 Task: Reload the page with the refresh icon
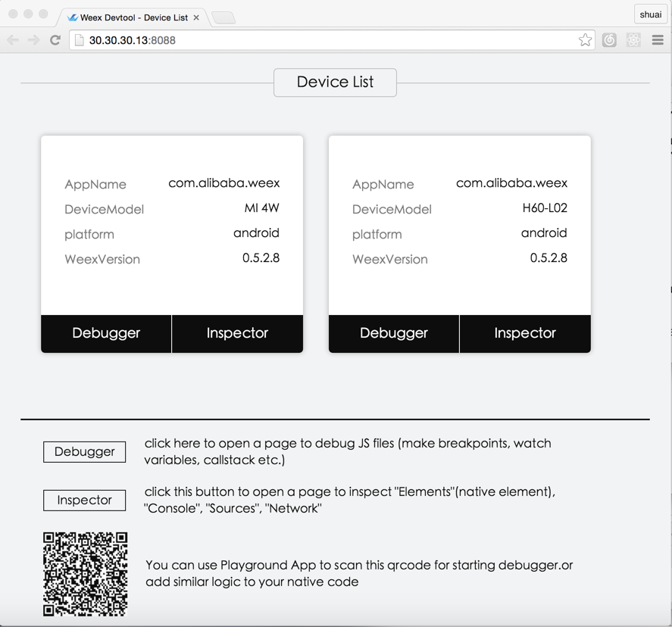click(55, 40)
